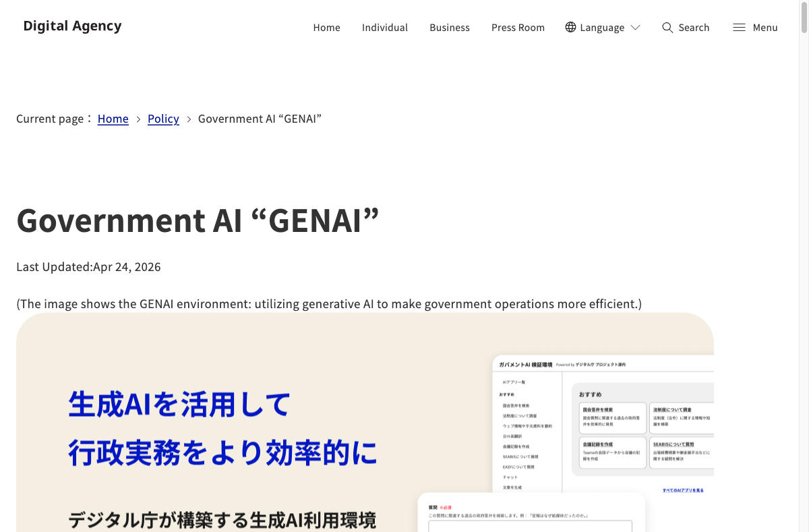Click the 国会答弁を検索 card in banner

coord(613,418)
